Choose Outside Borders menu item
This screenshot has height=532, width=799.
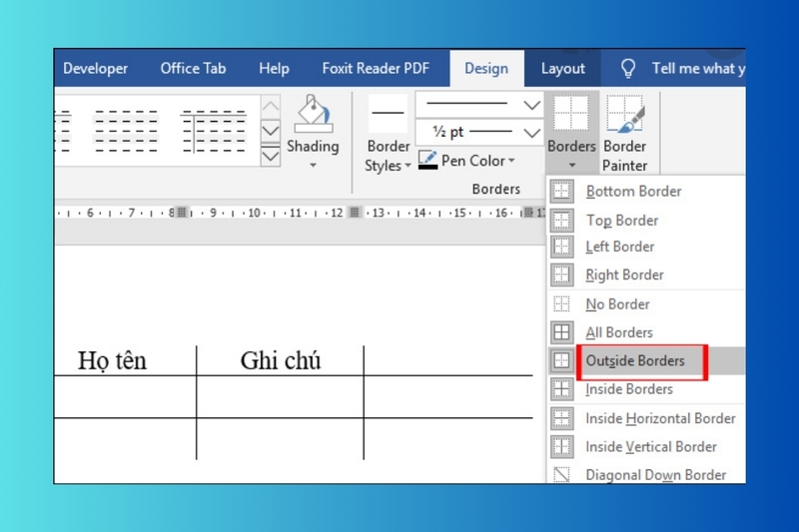pyautogui.click(x=646, y=360)
